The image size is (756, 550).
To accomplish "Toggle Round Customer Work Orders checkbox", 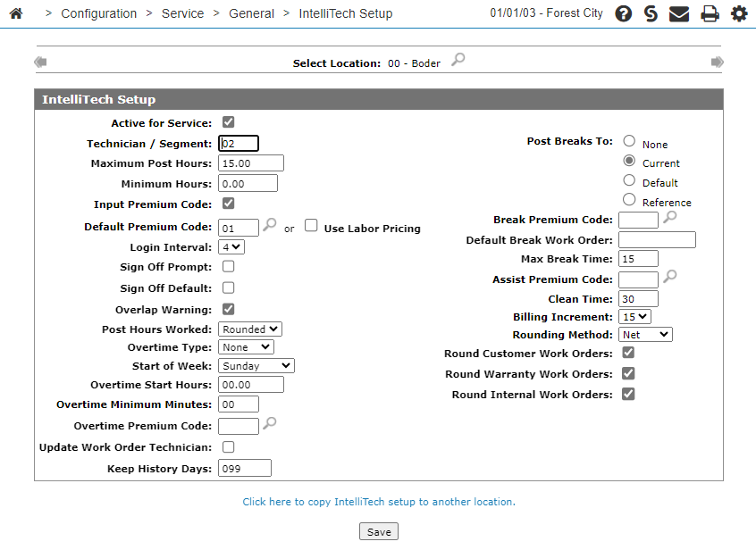I will click(x=628, y=353).
